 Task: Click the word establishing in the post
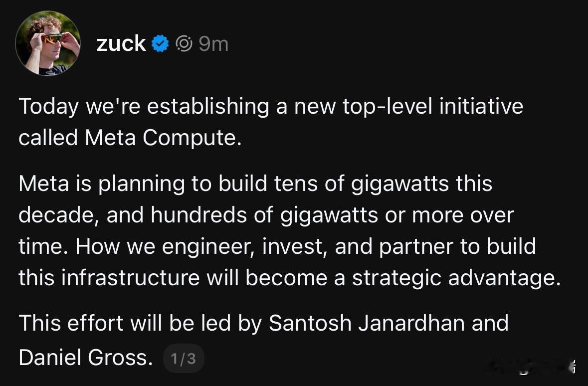202,107
